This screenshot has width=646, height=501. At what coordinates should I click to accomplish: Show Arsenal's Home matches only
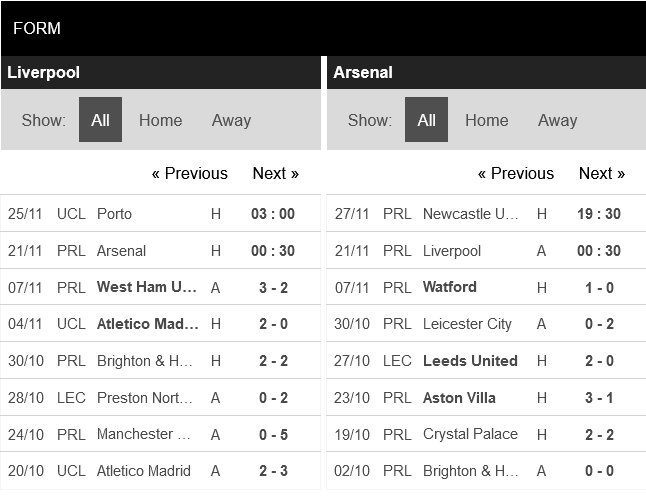coord(486,120)
